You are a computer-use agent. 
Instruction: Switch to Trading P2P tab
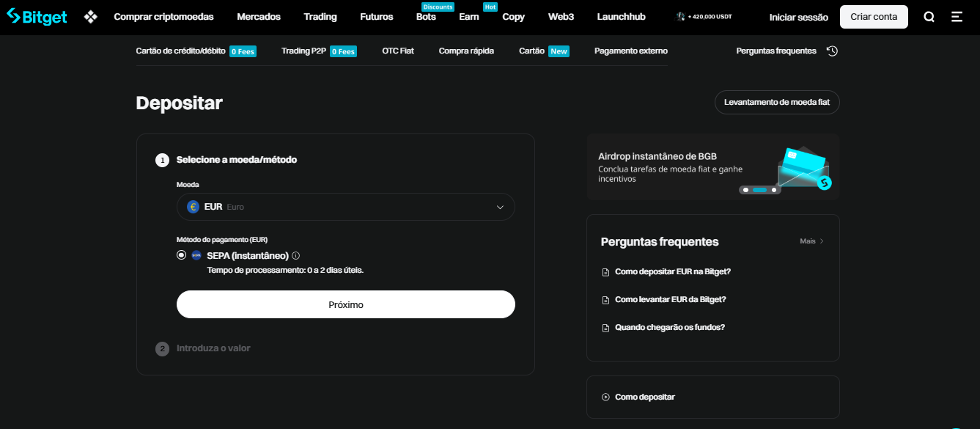[x=303, y=51]
